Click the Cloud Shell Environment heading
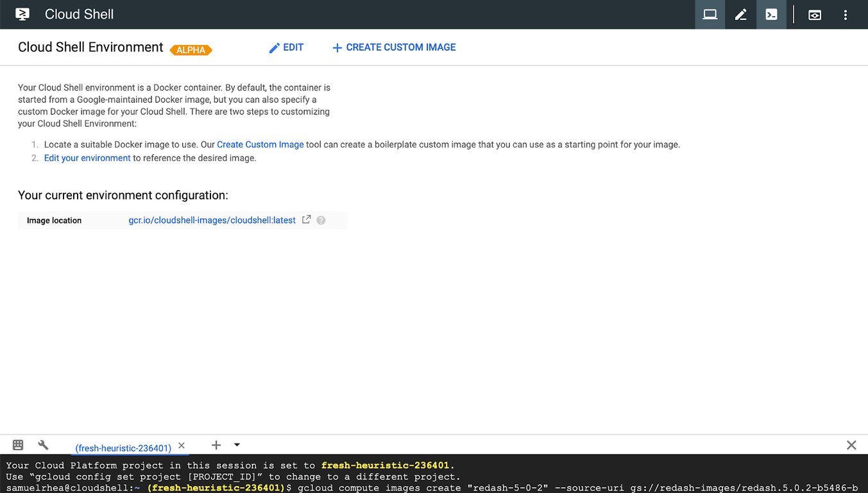 (x=90, y=48)
